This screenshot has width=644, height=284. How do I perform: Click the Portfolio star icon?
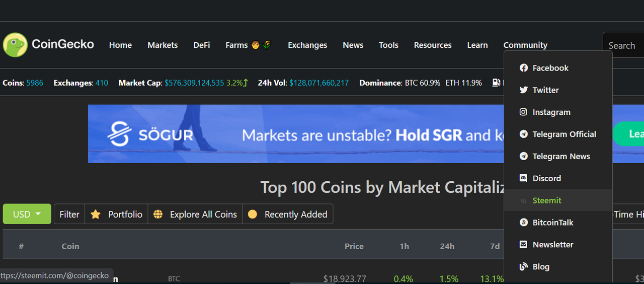click(96, 215)
